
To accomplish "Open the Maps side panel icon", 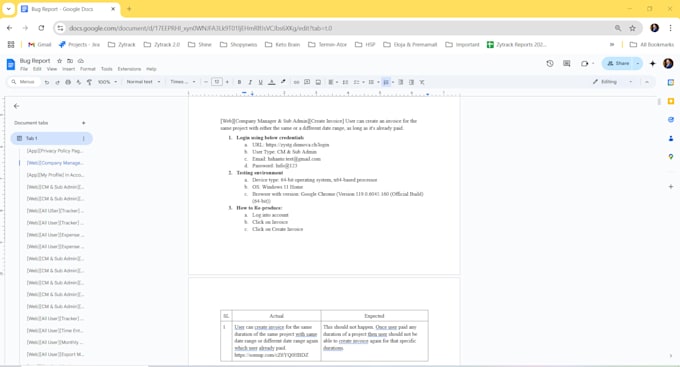I will 671,157.
